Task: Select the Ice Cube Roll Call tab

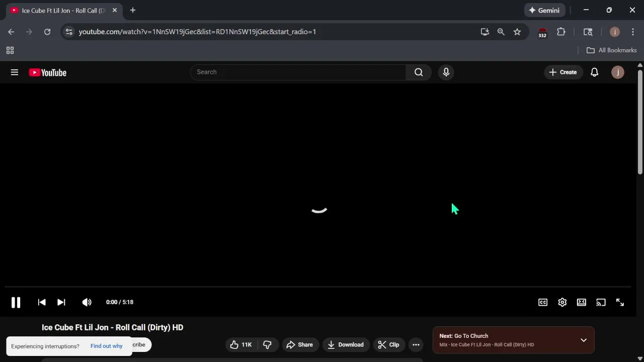Action: pyautogui.click(x=63, y=11)
